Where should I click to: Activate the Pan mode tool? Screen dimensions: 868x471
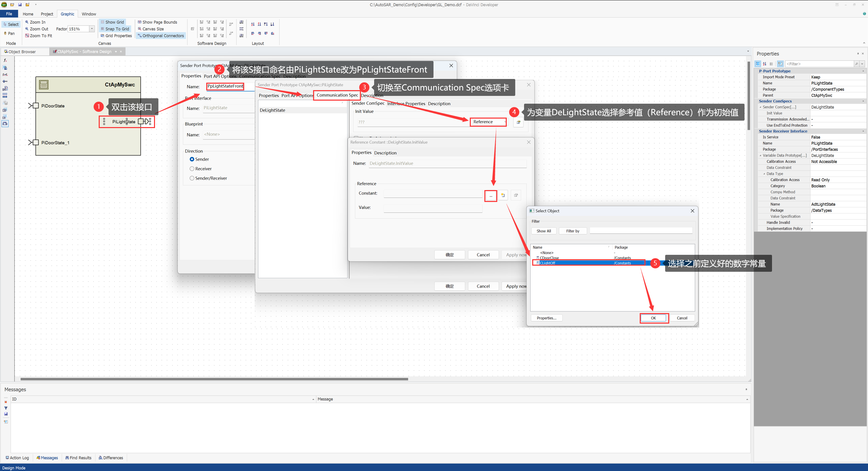(9, 33)
